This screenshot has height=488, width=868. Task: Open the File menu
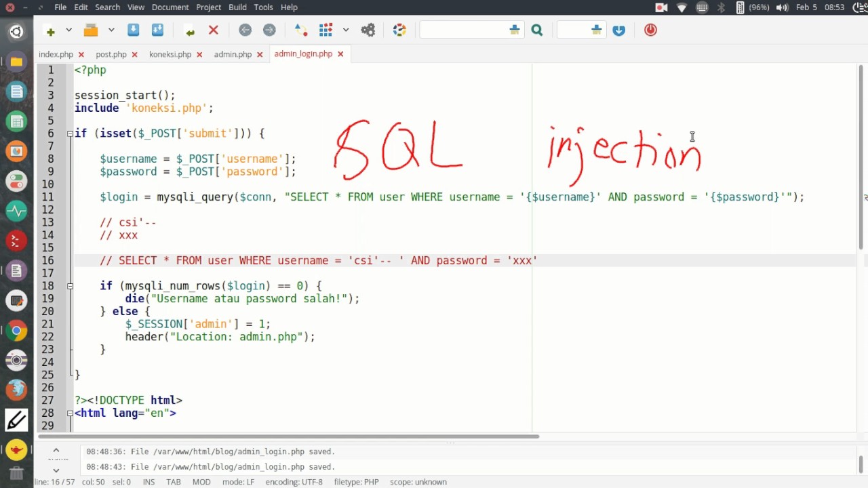tap(60, 7)
